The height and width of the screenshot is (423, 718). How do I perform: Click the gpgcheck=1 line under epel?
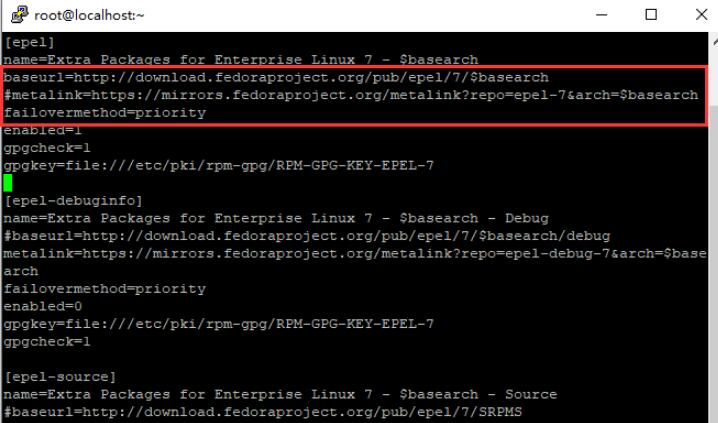click(47, 148)
